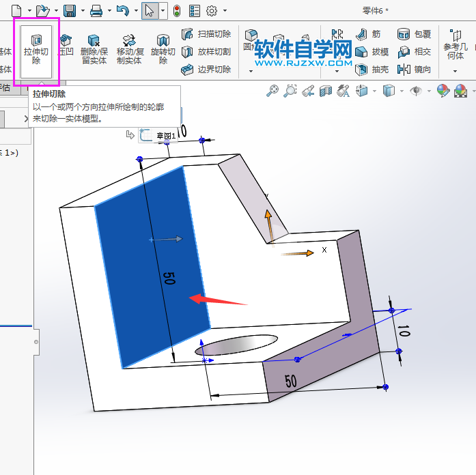The image size is (476, 475).
Task: Expand the Options gear dropdown arrow
Action: pos(225,11)
